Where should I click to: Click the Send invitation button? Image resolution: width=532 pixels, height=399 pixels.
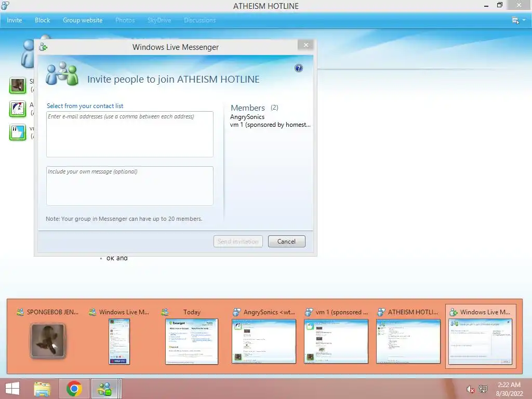pos(238,241)
